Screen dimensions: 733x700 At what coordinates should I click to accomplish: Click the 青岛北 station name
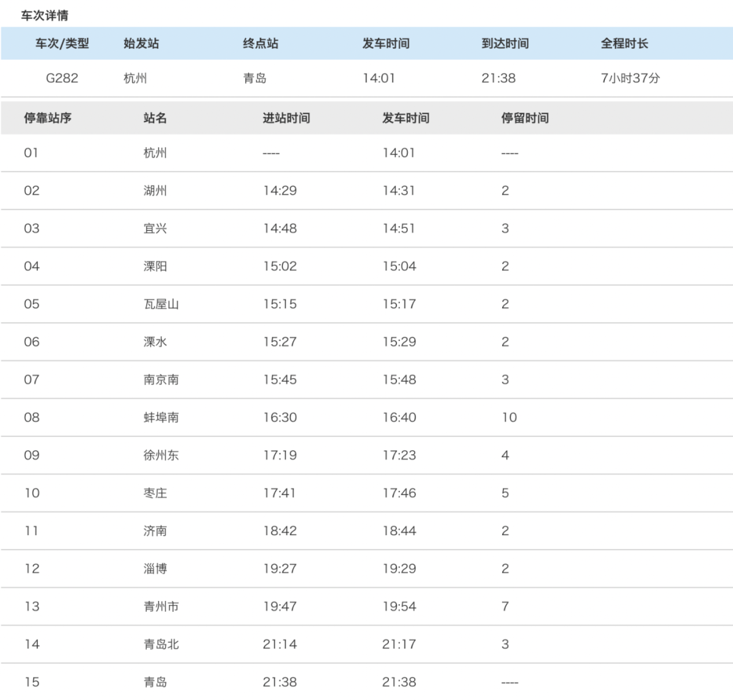(161, 644)
